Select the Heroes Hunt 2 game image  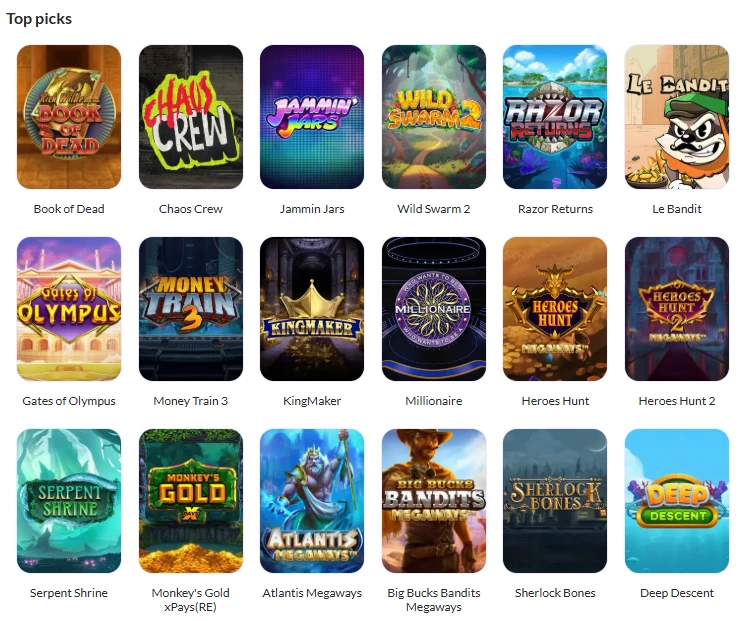(677, 309)
